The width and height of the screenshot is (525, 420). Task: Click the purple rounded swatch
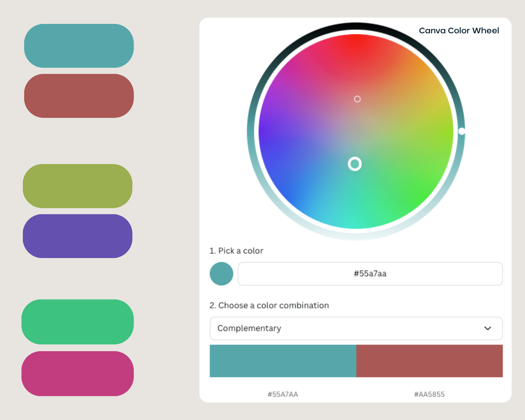(77, 236)
